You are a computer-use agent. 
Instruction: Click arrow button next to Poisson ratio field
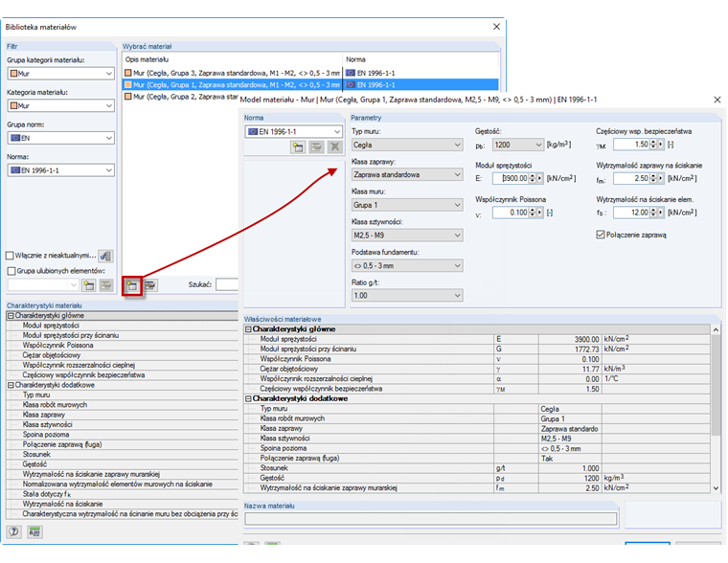point(540,213)
